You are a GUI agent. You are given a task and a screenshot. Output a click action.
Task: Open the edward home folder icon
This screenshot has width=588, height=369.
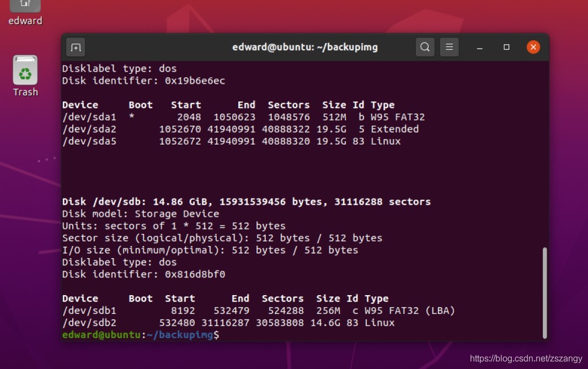coord(25,13)
